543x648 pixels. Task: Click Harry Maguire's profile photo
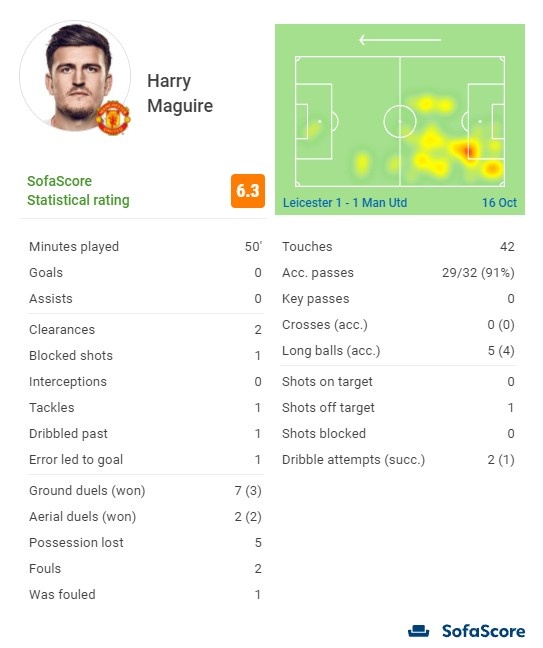click(75, 76)
